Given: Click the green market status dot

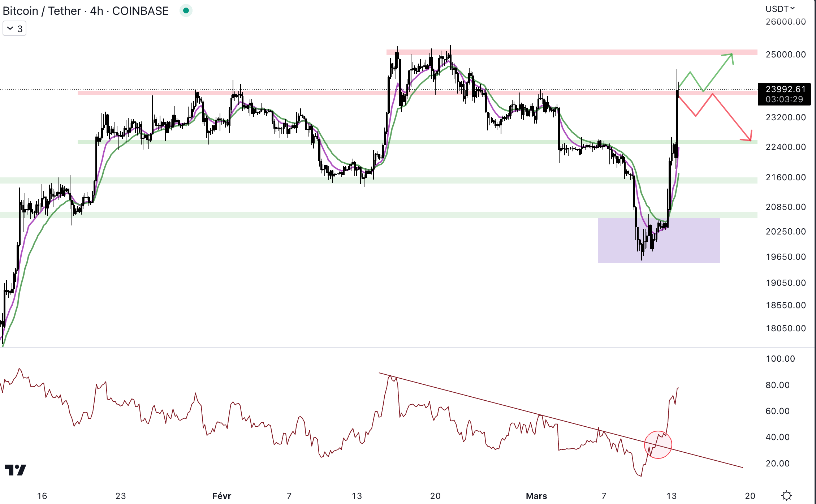Looking at the screenshot, I should [186, 11].
